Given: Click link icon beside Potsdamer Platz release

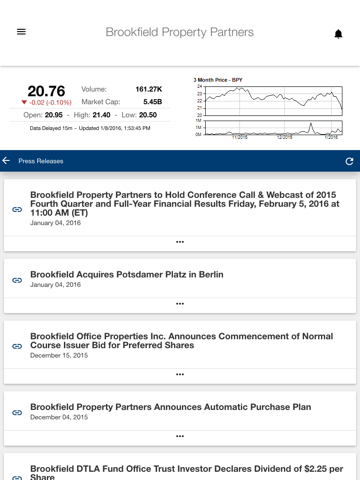Looking at the screenshot, I should point(17,280).
